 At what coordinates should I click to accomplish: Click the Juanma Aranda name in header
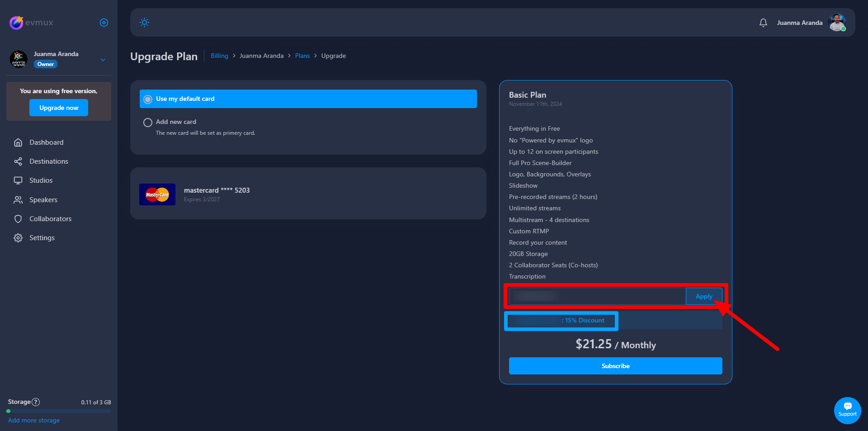point(800,23)
